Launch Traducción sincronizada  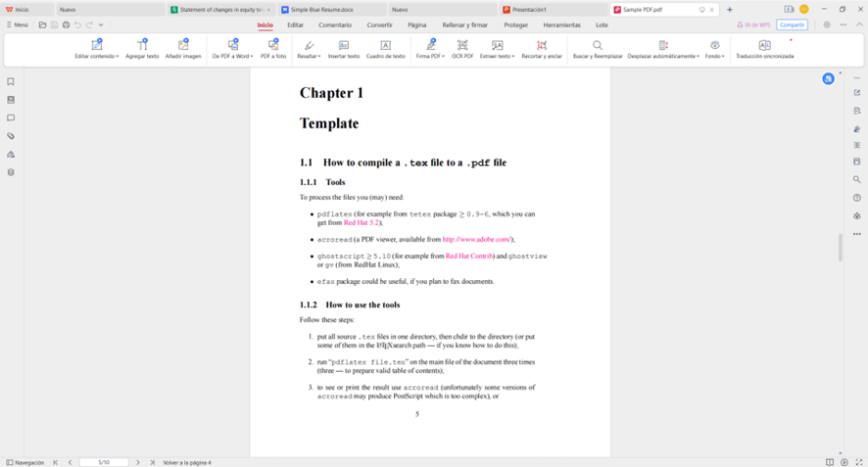pyautogui.click(x=764, y=49)
